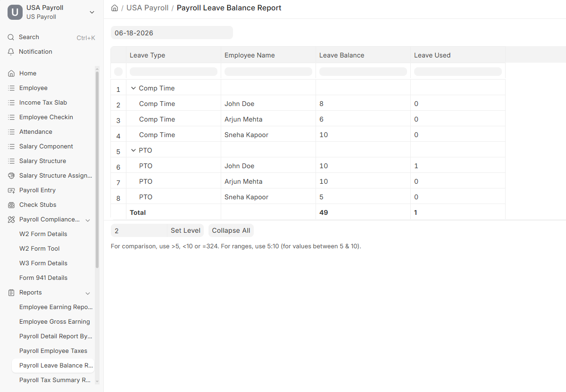The height and width of the screenshot is (392, 566).
Task: Click the Total leave balance value 49
Action: pos(324,212)
